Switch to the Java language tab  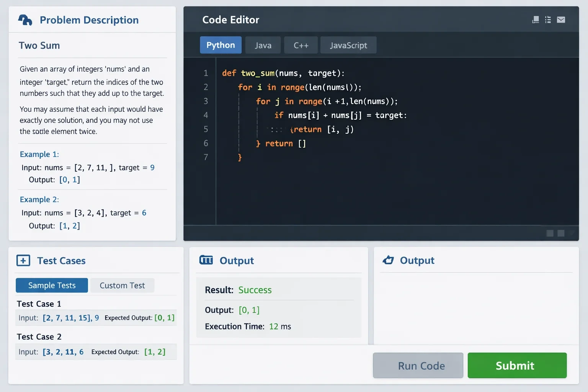(x=263, y=45)
